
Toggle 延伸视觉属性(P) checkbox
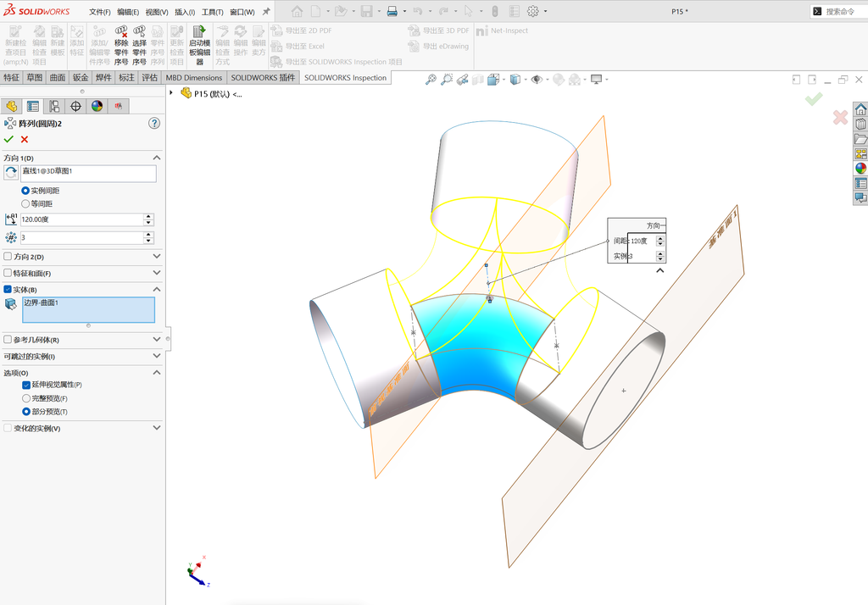pos(26,385)
